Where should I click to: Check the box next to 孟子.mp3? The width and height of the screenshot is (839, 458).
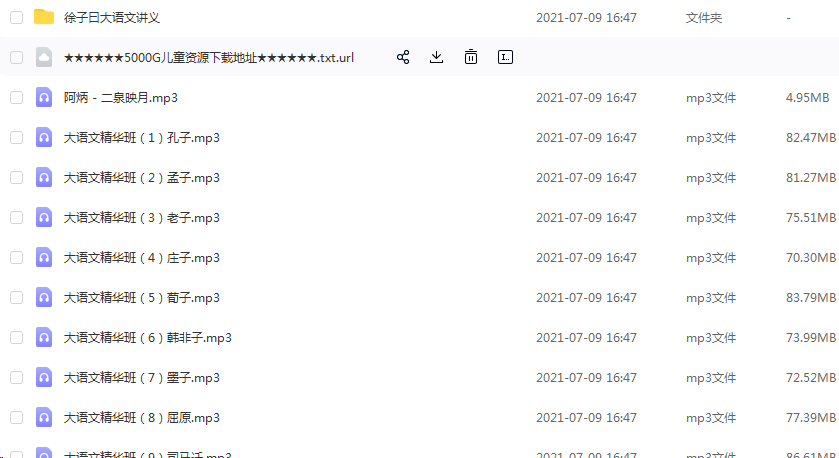(17, 178)
